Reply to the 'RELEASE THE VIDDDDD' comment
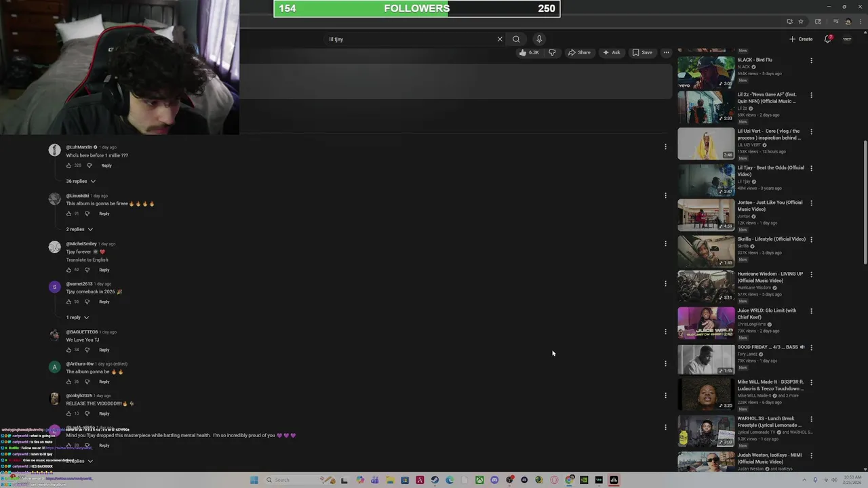The width and height of the screenshot is (868, 488). (104, 413)
